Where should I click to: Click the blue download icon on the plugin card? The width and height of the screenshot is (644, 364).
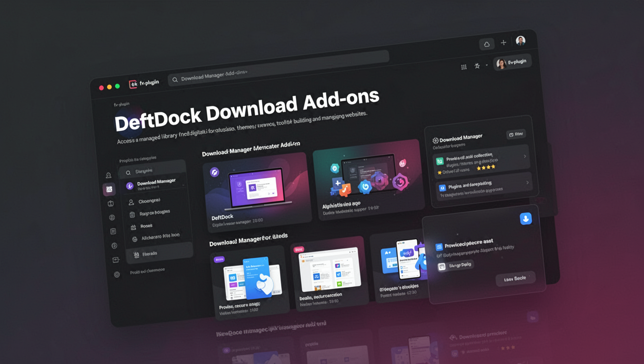[526, 218]
